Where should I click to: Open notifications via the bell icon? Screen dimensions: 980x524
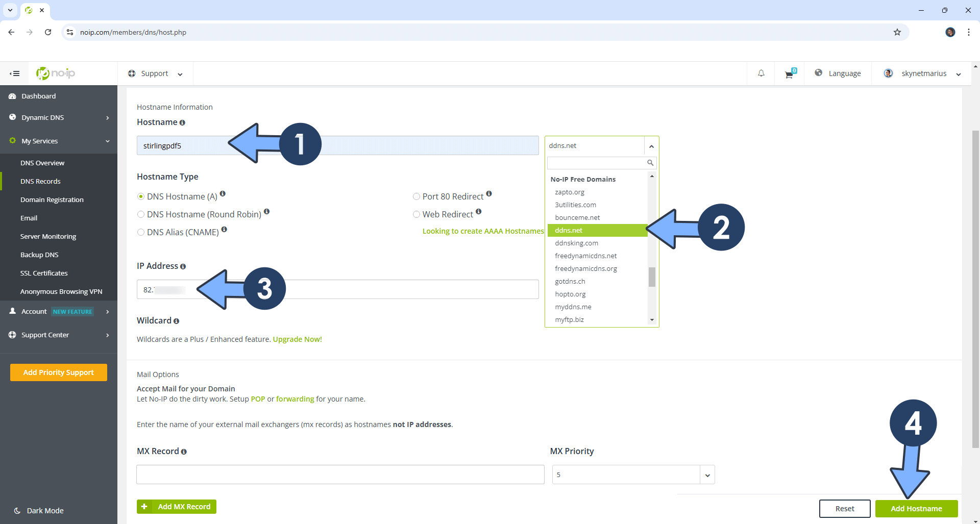click(761, 73)
